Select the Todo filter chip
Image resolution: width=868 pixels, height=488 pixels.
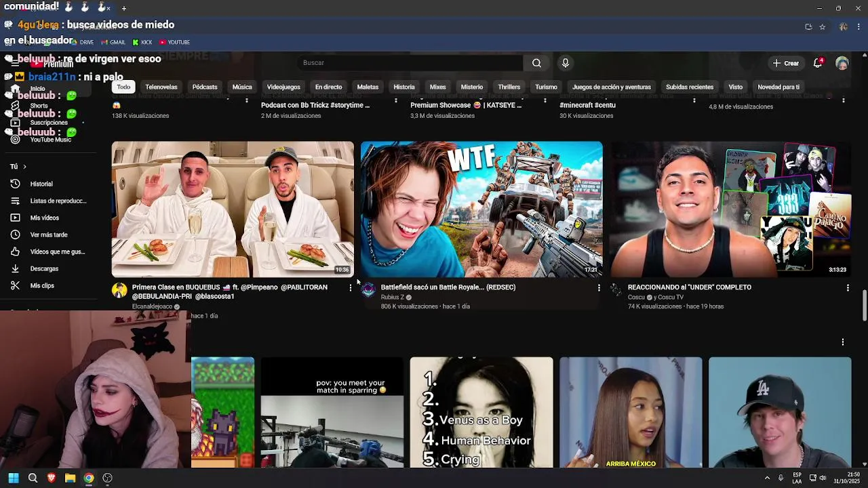[123, 87]
